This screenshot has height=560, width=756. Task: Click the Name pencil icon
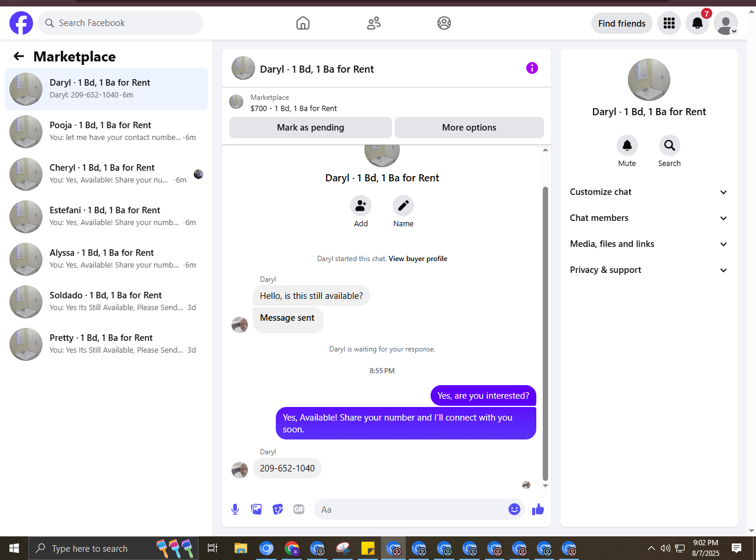(403, 206)
